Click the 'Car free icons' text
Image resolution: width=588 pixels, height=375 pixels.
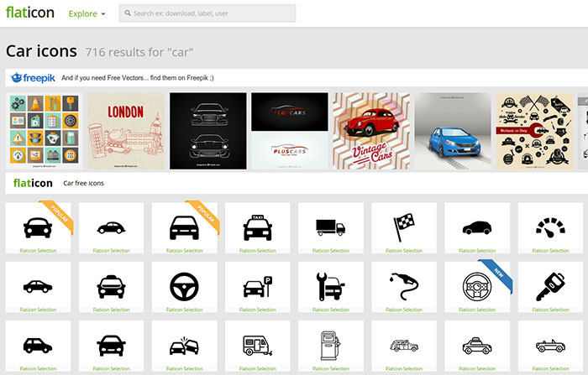[84, 183]
